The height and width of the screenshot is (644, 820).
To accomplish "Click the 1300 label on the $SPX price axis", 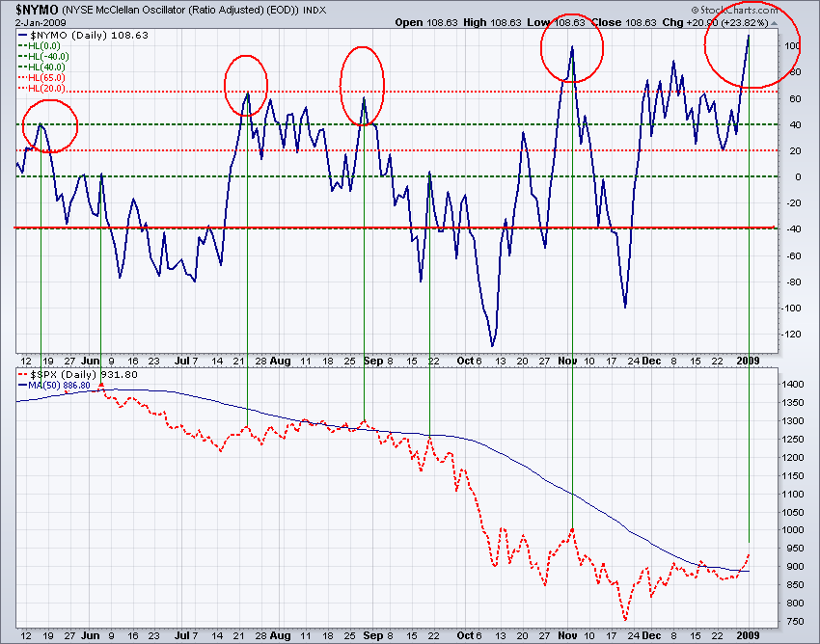I will coord(793,420).
